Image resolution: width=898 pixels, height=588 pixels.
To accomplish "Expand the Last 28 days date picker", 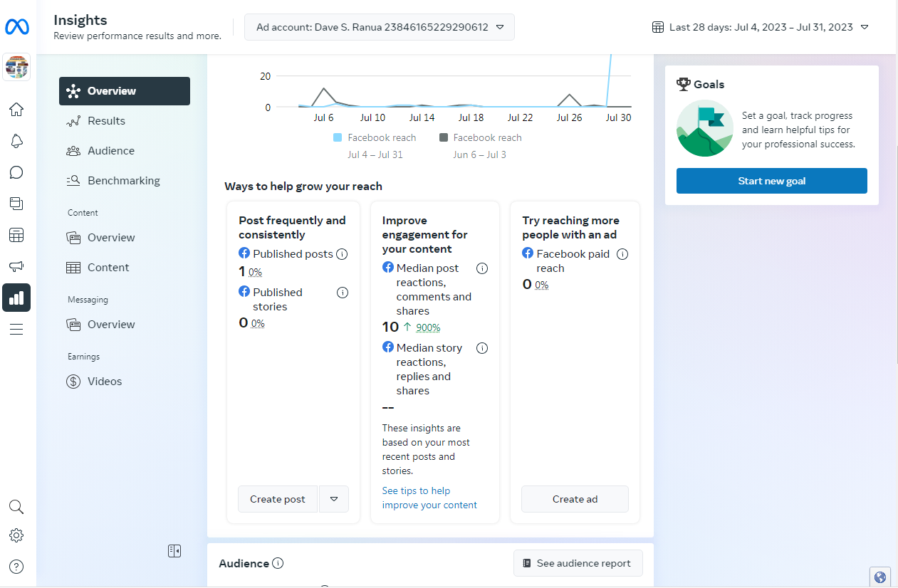I will [x=760, y=27].
